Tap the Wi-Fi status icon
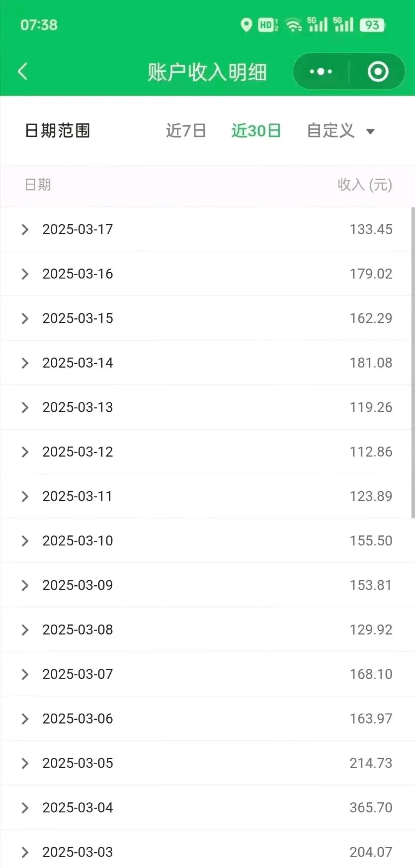The image size is (415, 868). (x=294, y=25)
